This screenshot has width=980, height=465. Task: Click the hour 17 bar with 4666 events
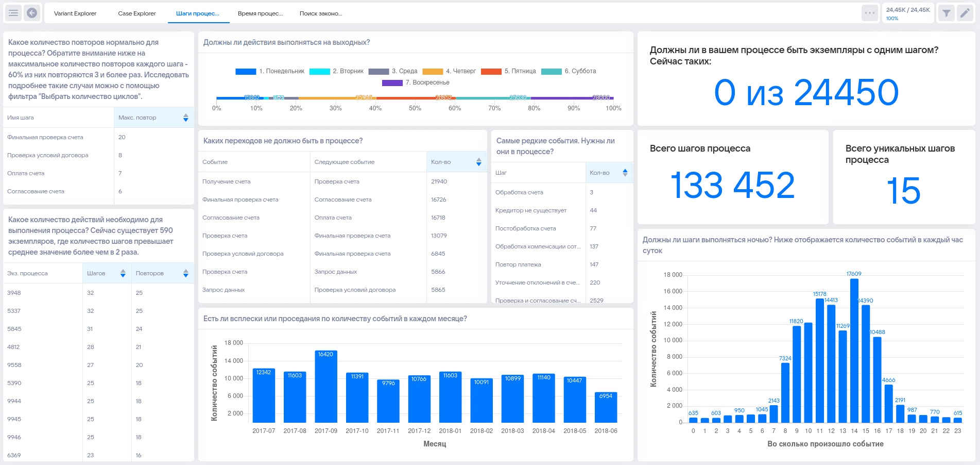point(889,404)
